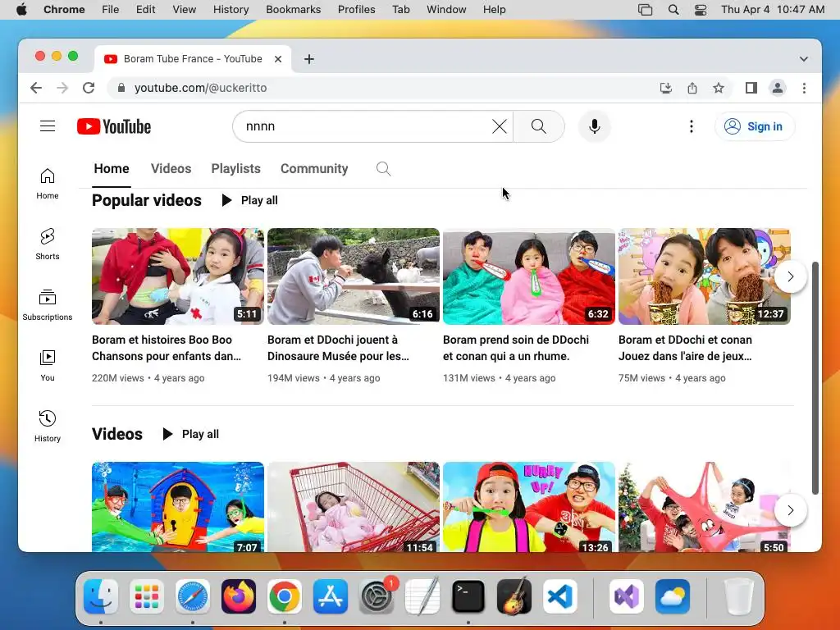Open Control Center in menu bar

pos(701,10)
